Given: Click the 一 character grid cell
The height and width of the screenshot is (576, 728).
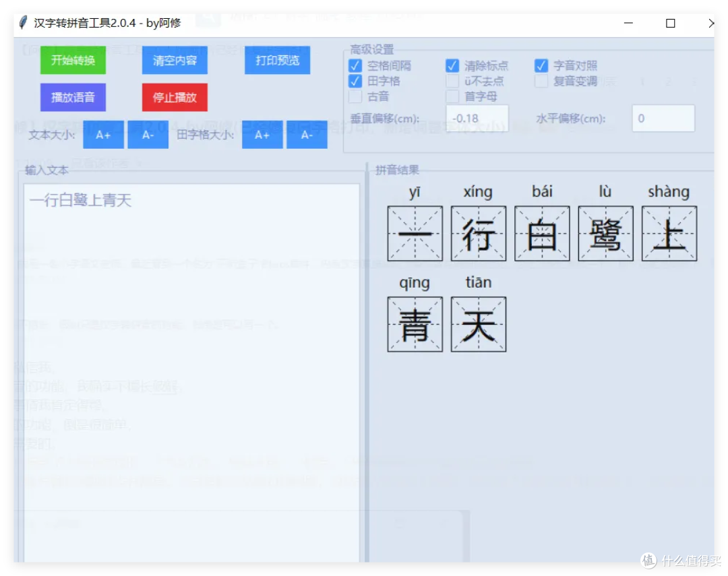Looking at the screenshot, I should [x=415, y=234].
